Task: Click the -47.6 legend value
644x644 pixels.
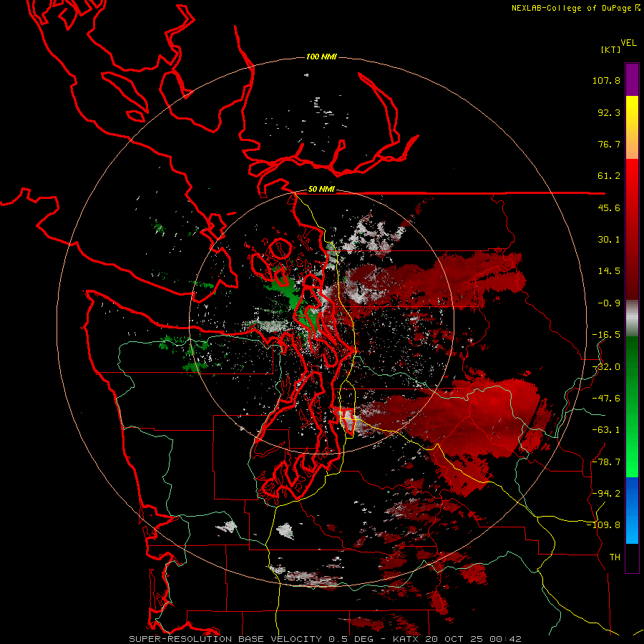Action: click(x=606, y=399)
